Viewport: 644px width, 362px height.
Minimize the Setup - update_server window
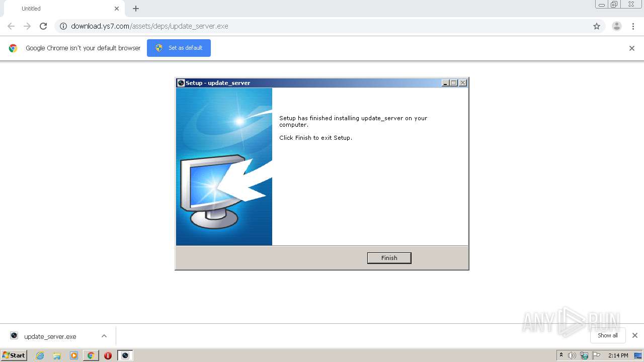(x=446, y=83)
